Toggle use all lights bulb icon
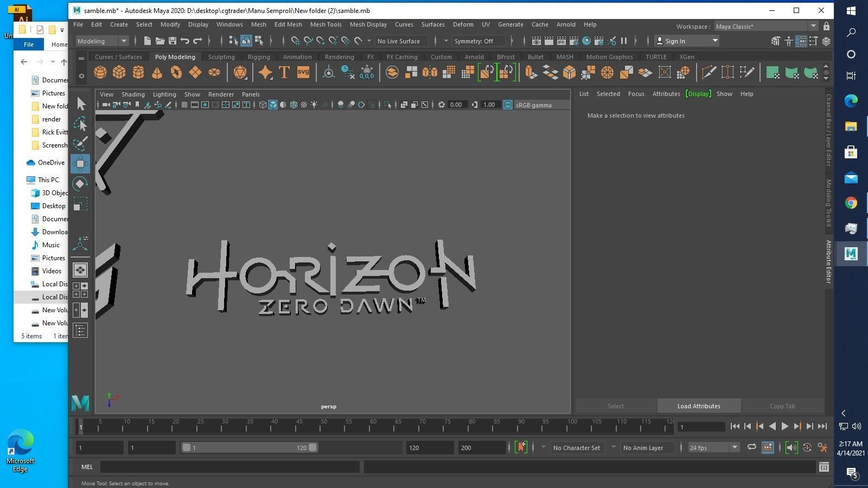Image resolution: width=868 pixels, height=488 pixels. click(314, 105)
